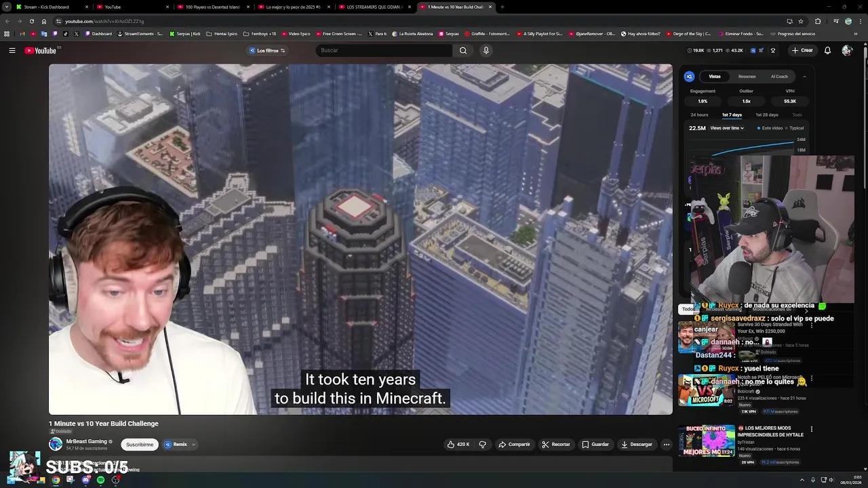Image resolution: width=868 pixels, height=488 pixels.
Task: Open MrBeast Gaming channel name link
Action: [x=87, y=441]
